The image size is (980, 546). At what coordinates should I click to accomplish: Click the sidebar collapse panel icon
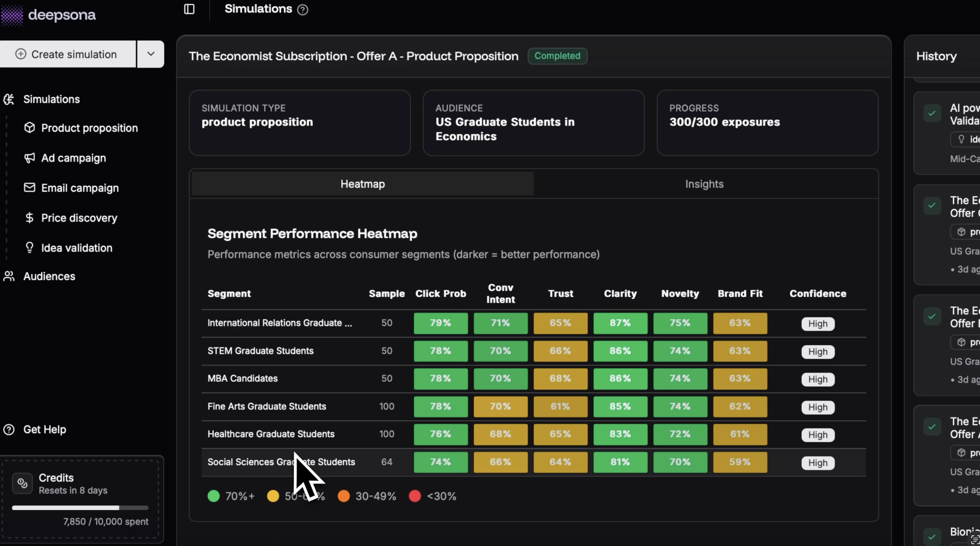[189, 9]
